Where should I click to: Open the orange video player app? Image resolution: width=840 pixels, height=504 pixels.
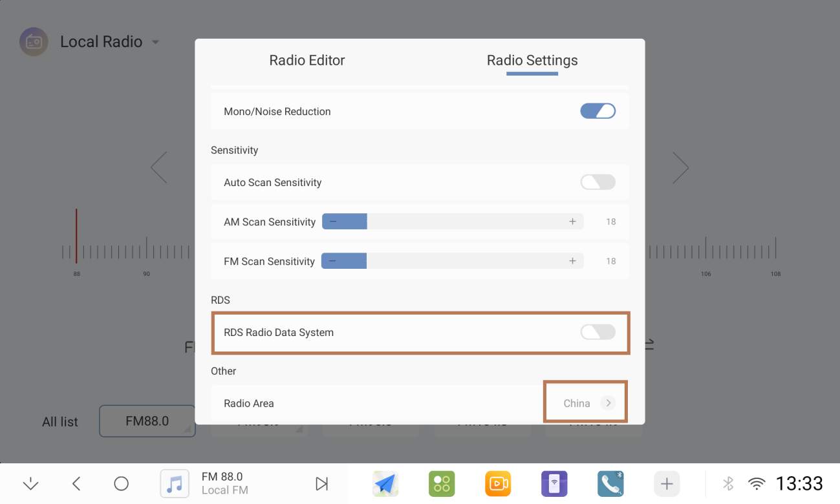pyautogui.click(x=498, y=483)
